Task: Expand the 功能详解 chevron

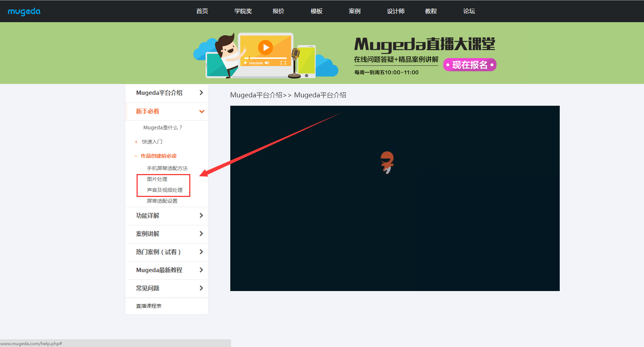Action: [201, 215]
